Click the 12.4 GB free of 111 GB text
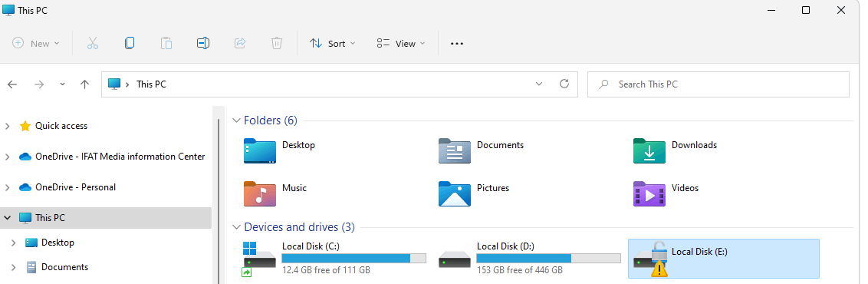The image size is (868, 284). [x=326, y=270]
